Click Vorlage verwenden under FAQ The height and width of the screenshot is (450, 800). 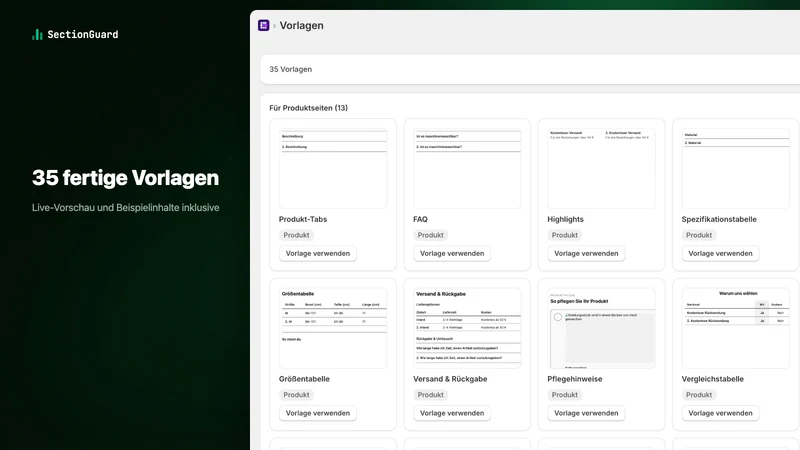452,253
